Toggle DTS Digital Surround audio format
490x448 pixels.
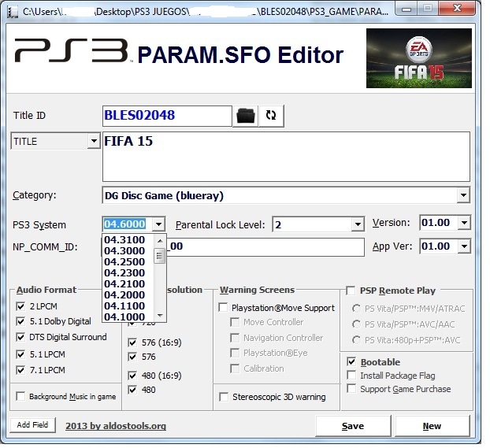coord(21,337)
